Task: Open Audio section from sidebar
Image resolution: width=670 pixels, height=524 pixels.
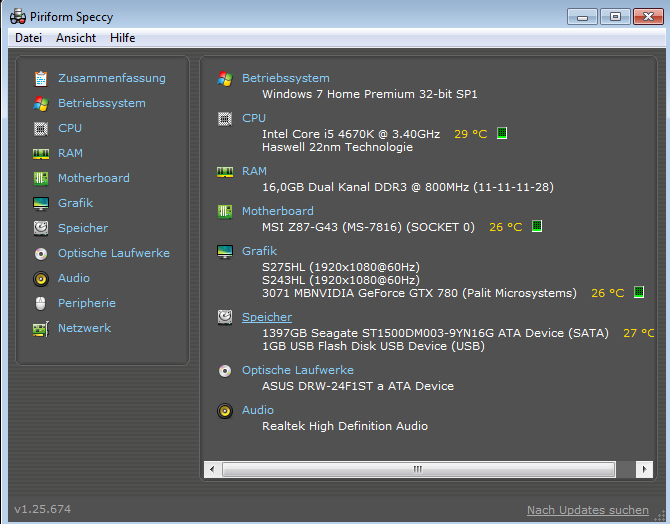Action: 74,278
